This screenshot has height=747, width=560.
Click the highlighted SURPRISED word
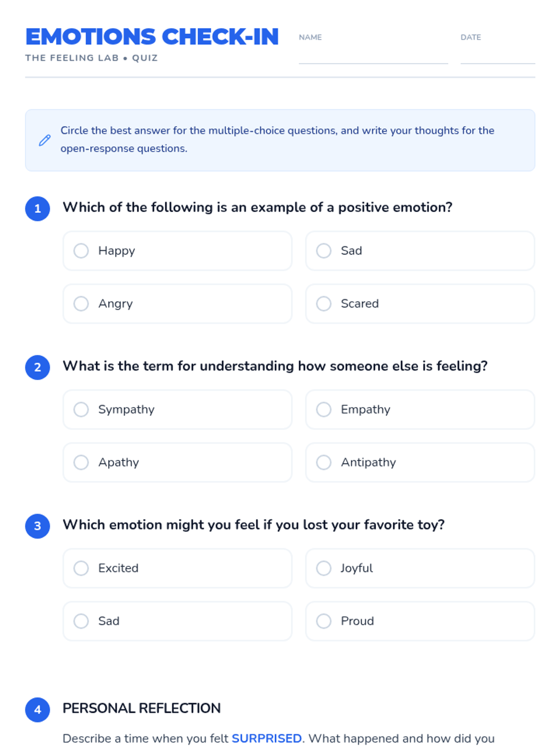(x=266, y=739)
